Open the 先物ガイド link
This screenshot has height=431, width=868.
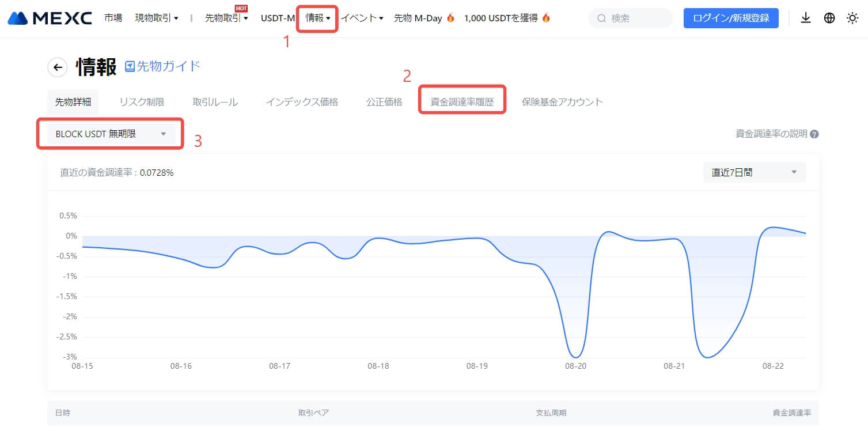pos(168,66)
